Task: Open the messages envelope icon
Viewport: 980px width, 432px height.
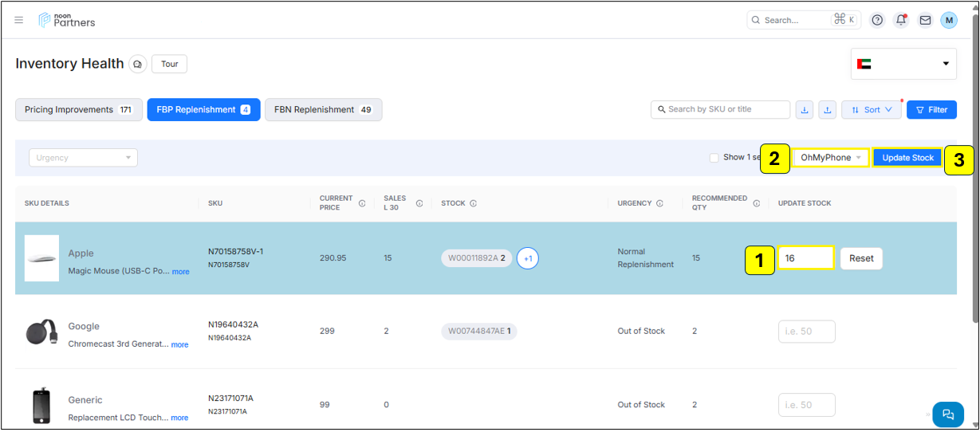Action: point(925,20)
